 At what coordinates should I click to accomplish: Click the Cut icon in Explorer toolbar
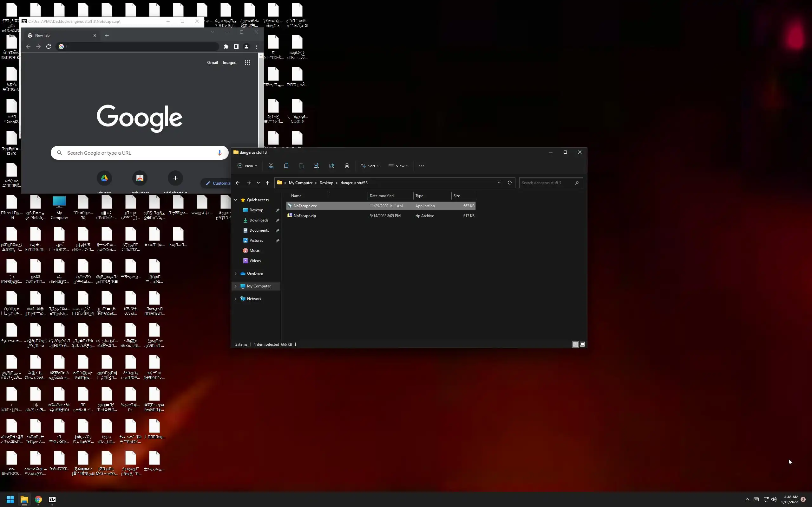click(x=271, y=166)
